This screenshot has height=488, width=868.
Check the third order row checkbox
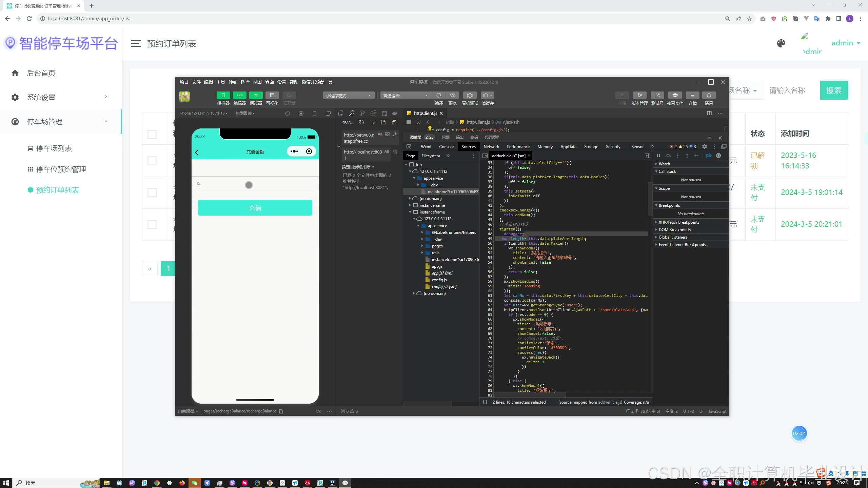click(152, 224)
